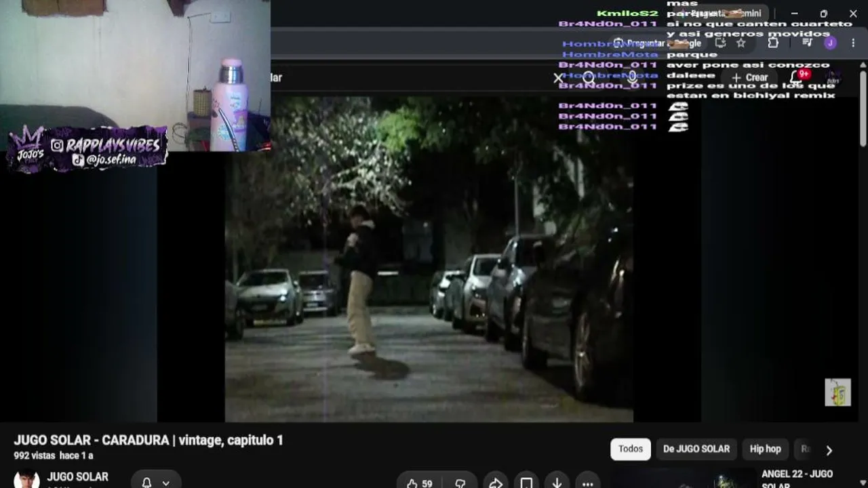
Task: Click the KmiloS2 chat username
Action: [x=627, y=14]
